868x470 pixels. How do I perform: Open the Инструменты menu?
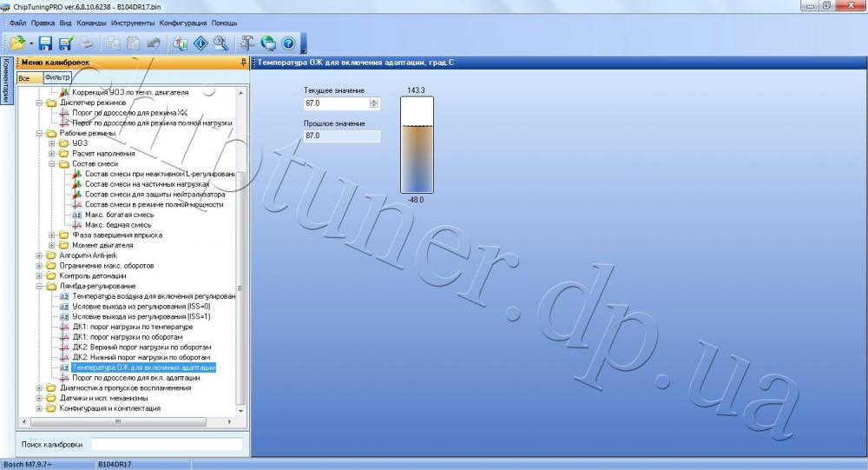[x=132, y=23]
